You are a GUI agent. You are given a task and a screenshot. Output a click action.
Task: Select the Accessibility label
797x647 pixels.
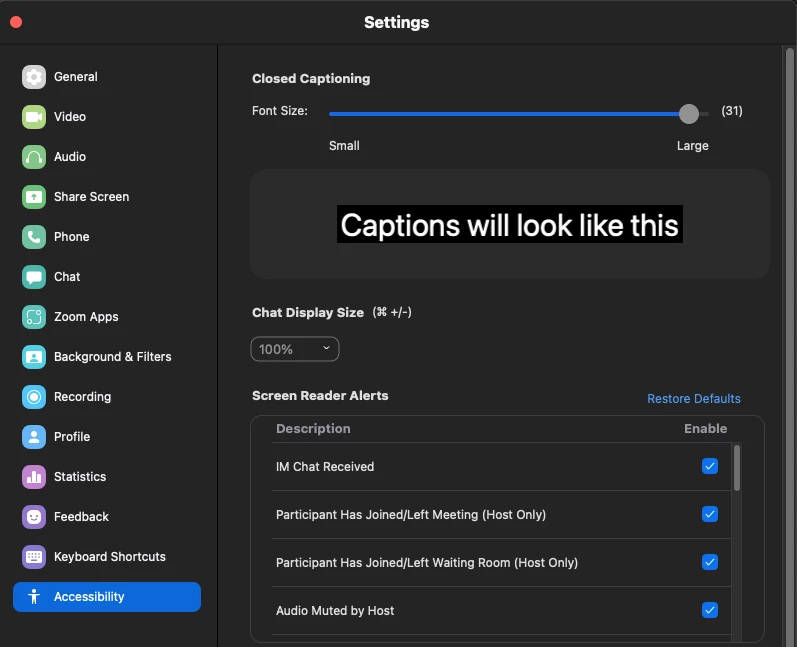pos(89,597)
